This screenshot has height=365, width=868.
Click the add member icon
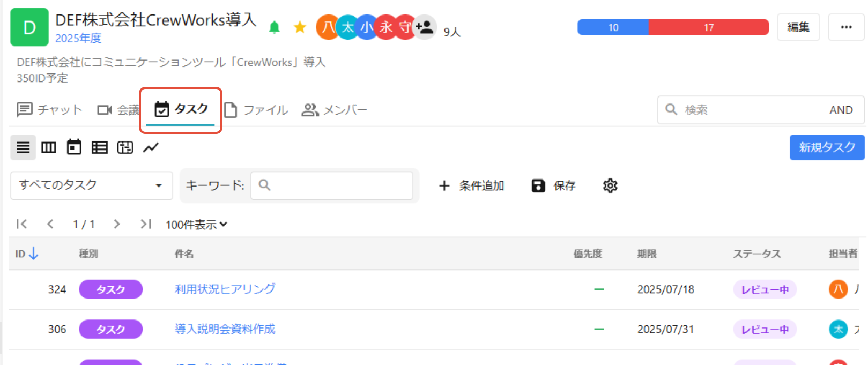pos(425,27)
